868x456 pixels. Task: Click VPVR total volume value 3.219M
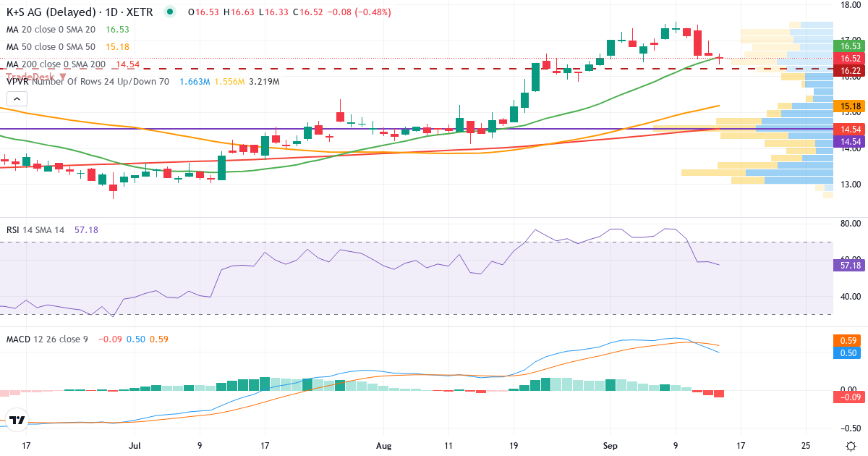264,82
